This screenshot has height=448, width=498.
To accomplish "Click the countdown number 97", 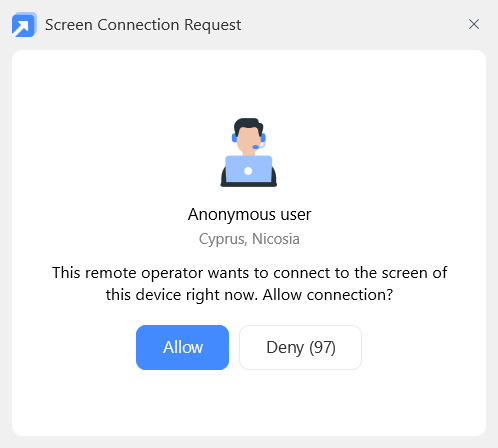I will coord(322,347).
